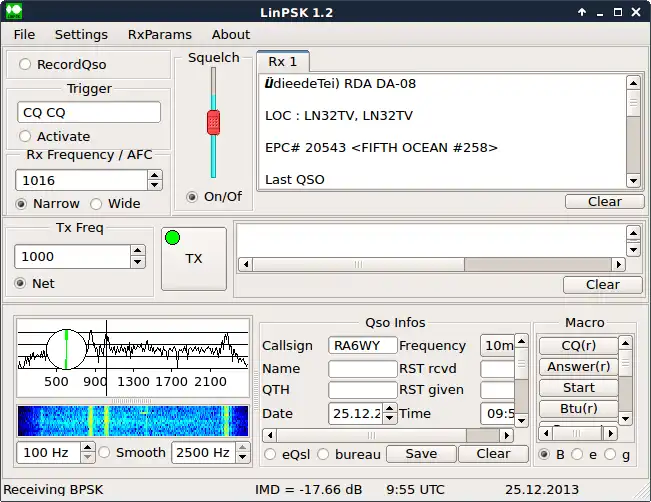Increase the Date value with up arrow
651x502 pixels.
[389, 409]
